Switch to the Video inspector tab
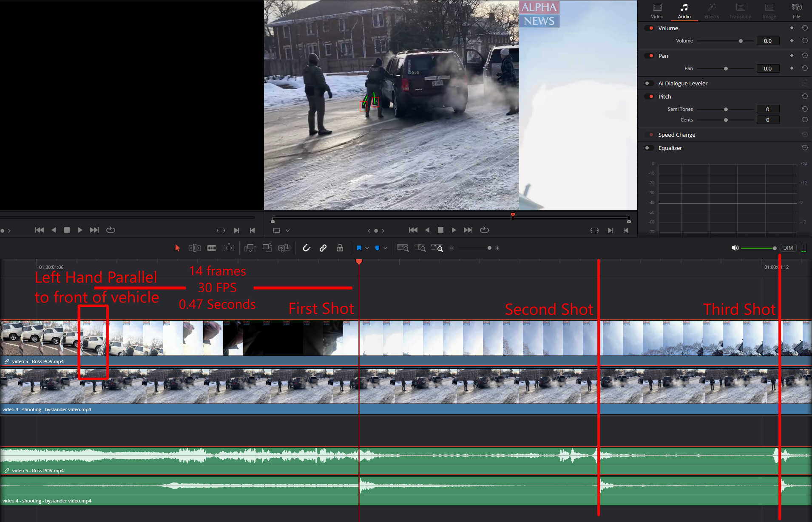 (657, 11)
